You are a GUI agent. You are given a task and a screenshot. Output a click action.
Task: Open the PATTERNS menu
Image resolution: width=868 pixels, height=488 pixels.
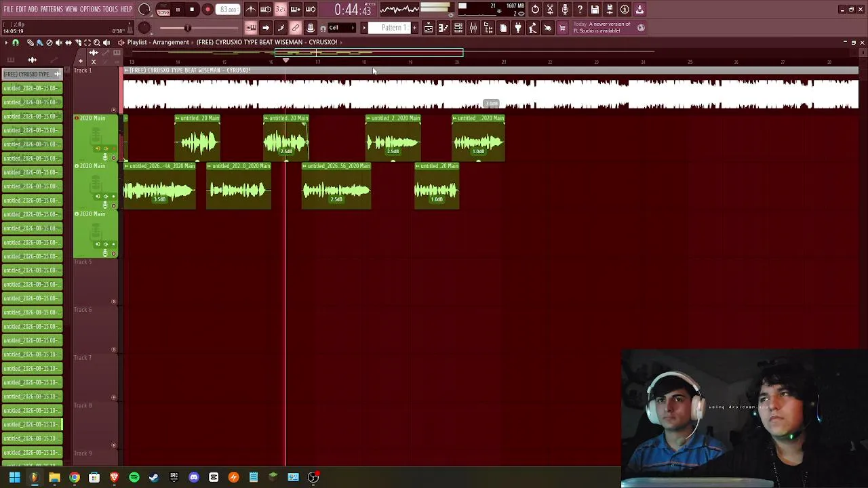coord(52,9)
